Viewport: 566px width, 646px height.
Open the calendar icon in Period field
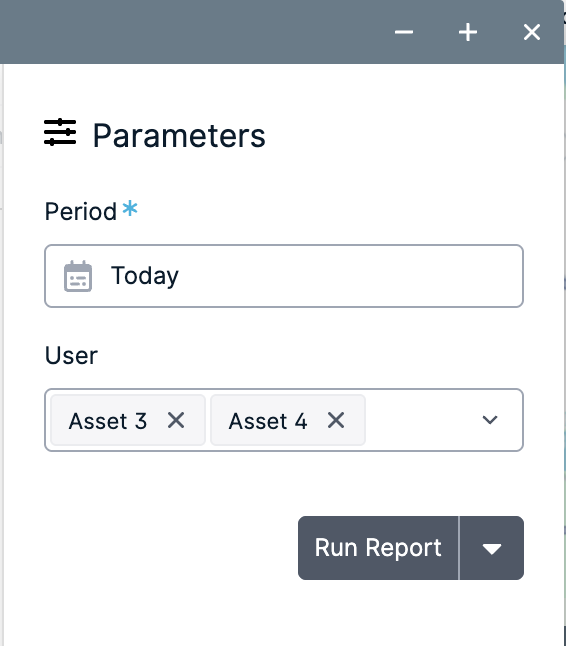(78, 276)
